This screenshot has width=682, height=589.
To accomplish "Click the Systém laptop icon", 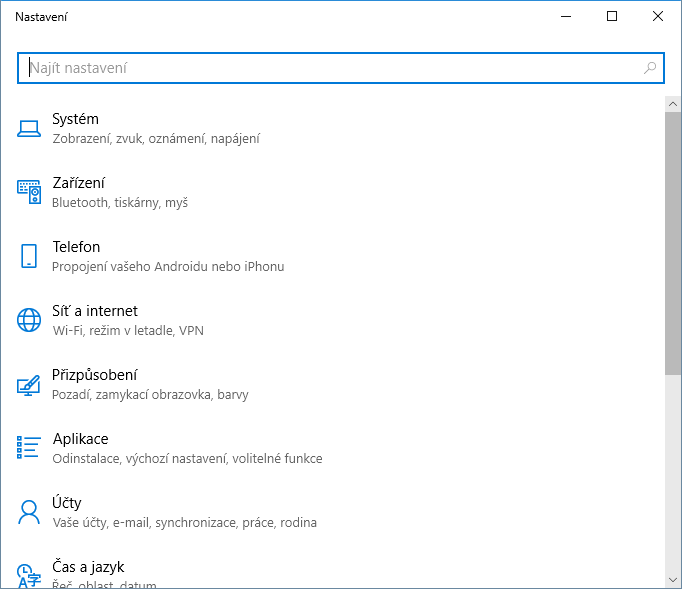I will [29, 129].
